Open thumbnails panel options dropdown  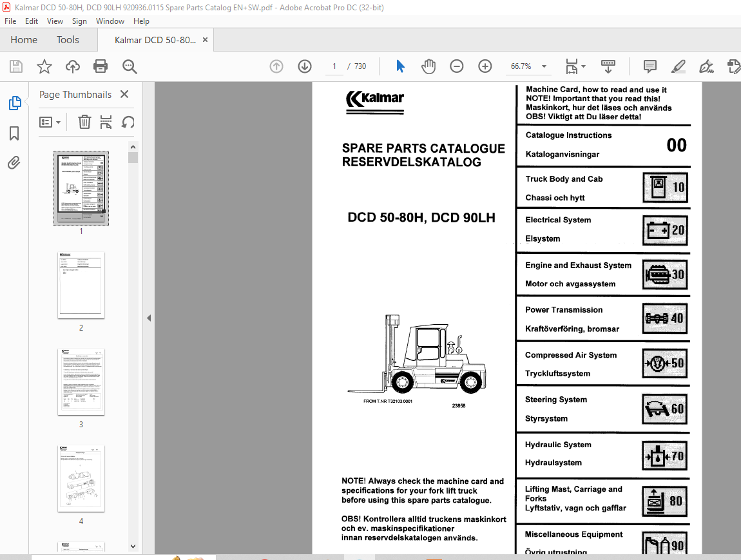click(x=50, y=122)
